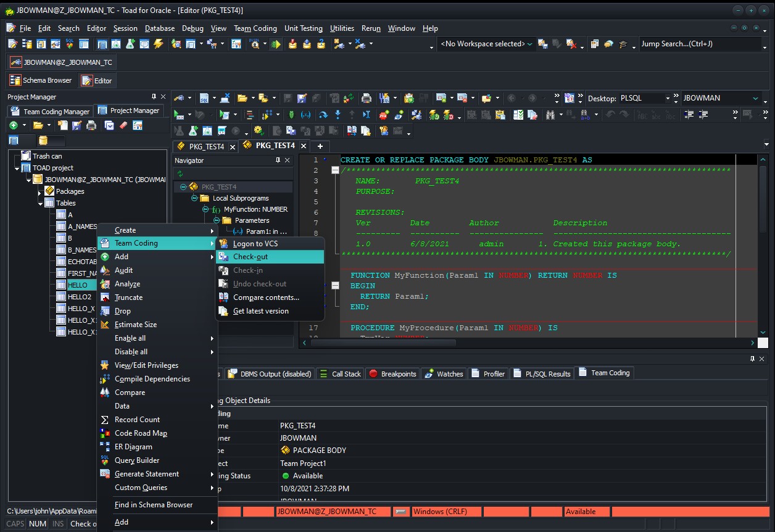The height and width of the screenshot is (532, 775).
Task: Click the red stop sign icon in the debug toolbar
Action: pos(383,115)
